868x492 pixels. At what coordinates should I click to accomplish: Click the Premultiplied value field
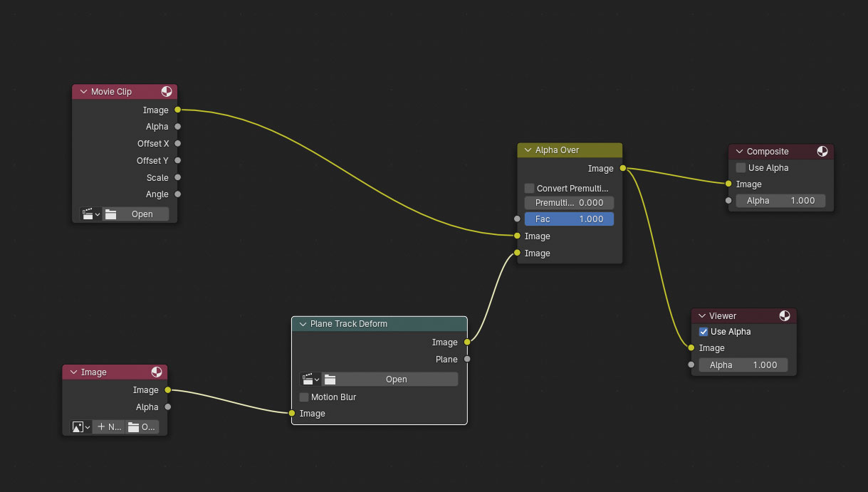(x=569, y=203)
